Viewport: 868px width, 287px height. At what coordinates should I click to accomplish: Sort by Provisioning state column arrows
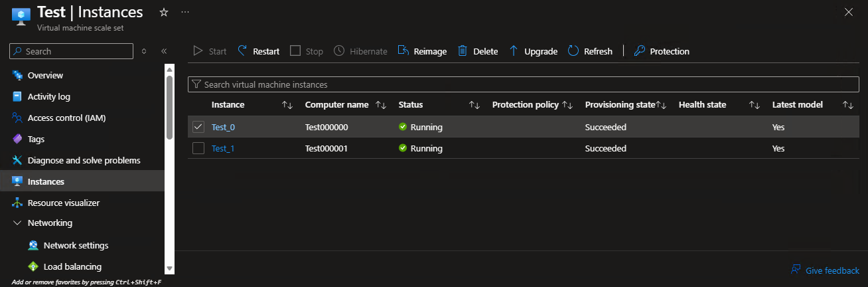click(x=661, y=105)
